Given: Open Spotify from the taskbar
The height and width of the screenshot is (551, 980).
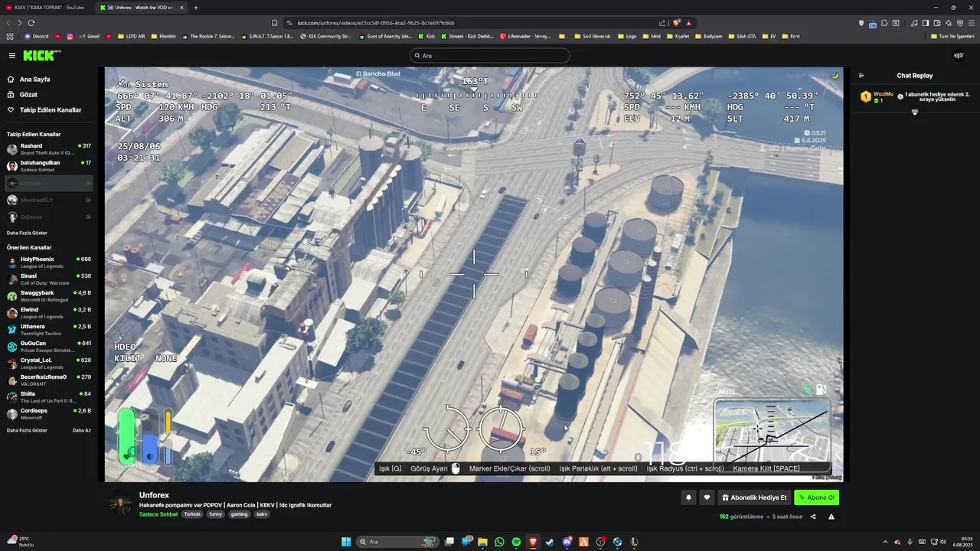Looking at the screenshot, I should coord(516,542).
